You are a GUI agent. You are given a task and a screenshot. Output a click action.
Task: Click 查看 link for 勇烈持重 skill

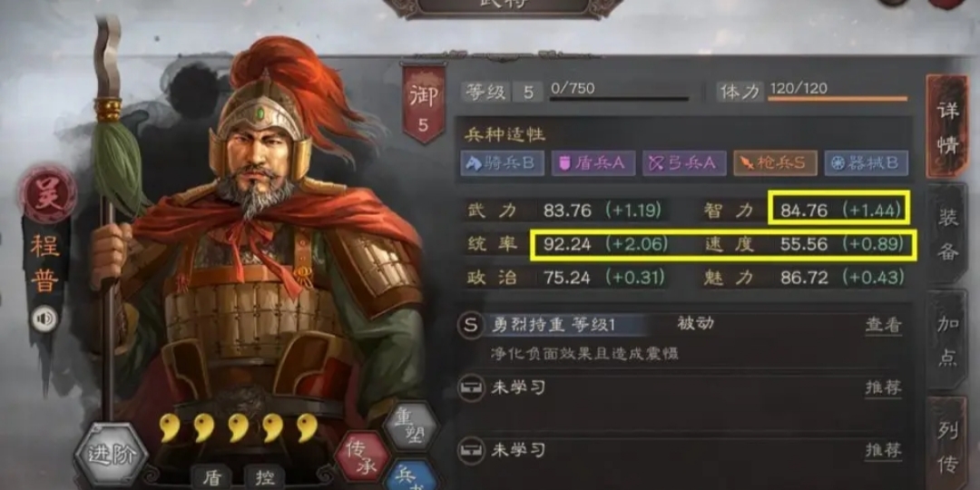tap(884, 325)
